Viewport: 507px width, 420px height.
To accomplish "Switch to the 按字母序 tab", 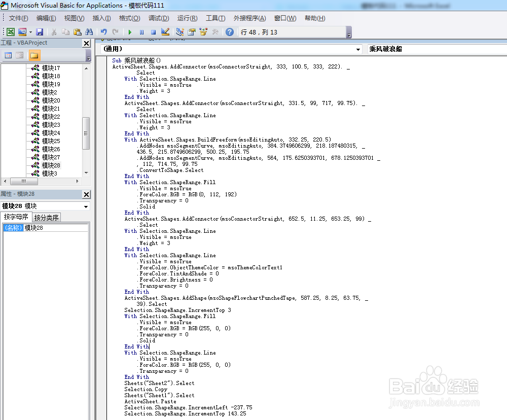I will tap(16, 217).
